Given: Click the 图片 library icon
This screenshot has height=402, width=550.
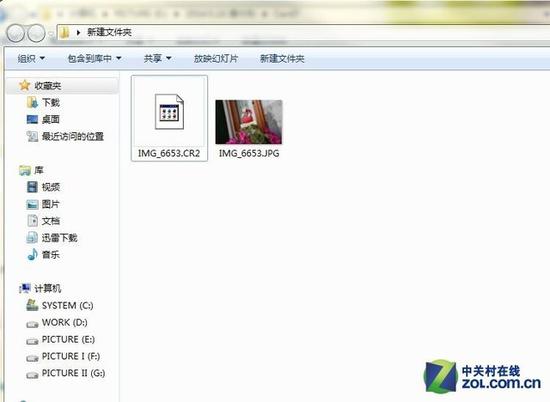Looking at the screenshot, I should point(32,204).
